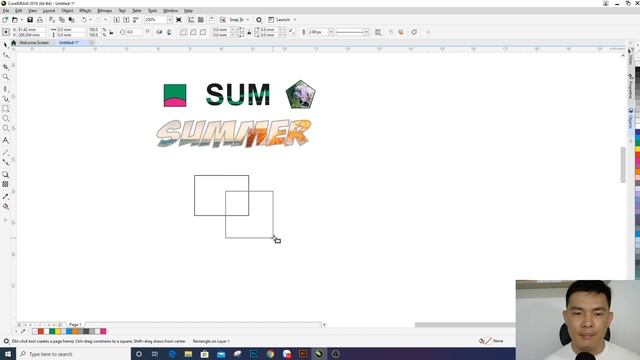640x360 pixels.
Task: Click the Print icon
Action: tap(40, 20)
